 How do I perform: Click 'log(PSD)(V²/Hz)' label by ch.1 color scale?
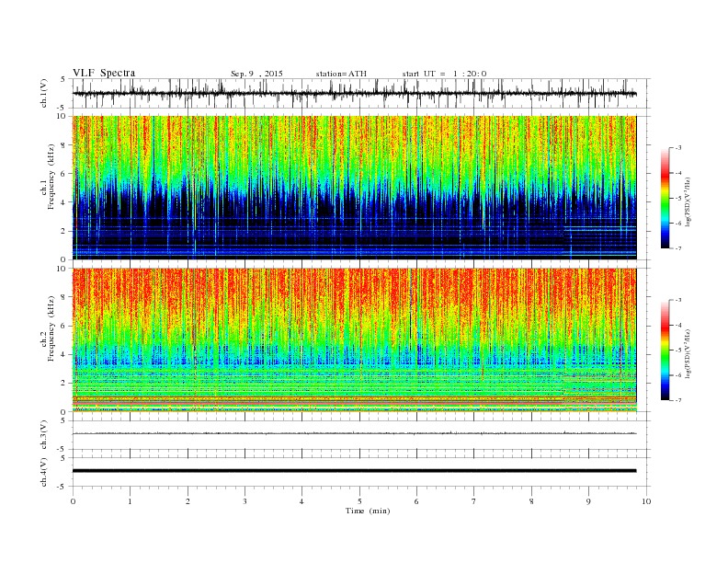pyautogui.click(x=688, y=201)
